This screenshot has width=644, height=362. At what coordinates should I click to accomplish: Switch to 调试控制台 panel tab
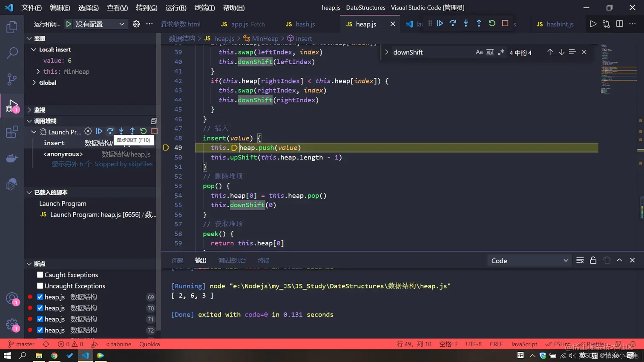232,260
